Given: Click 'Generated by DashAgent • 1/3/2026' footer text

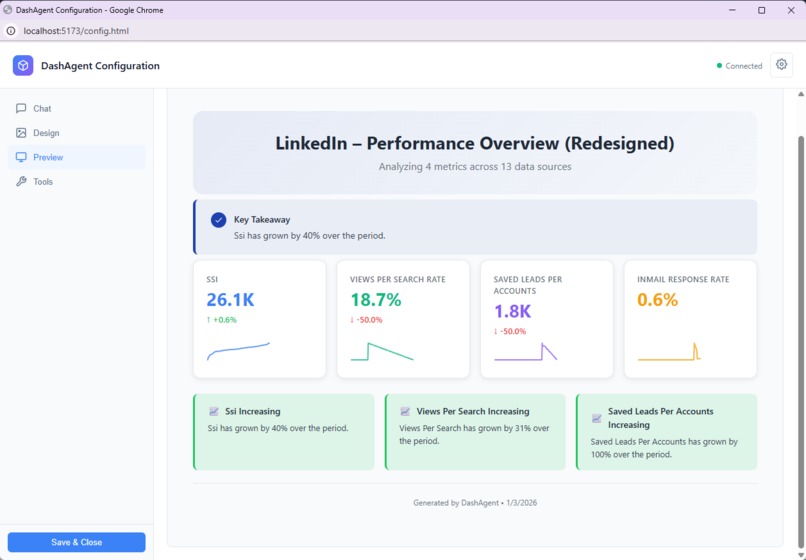Looking at the screenshot, I should pyautogui.click(x=475, y=503).
